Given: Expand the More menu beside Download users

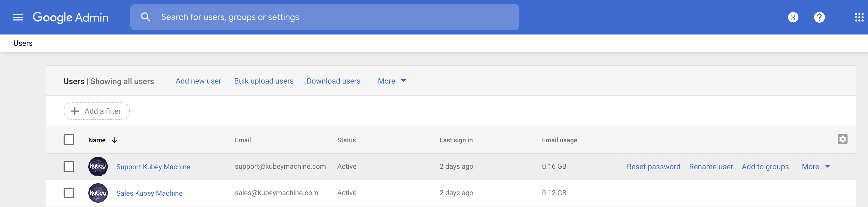Looking at the screenshot, I should [x=392, y=81].
